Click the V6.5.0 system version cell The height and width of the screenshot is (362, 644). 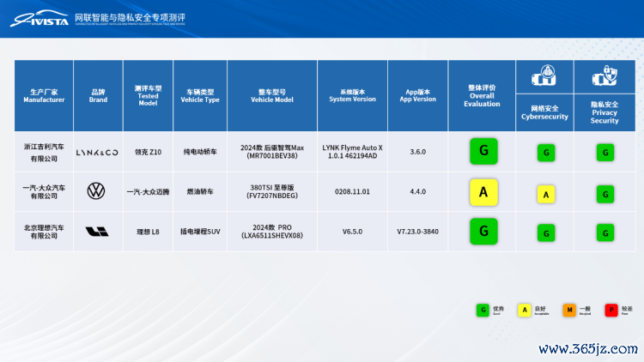pos(352,232)
